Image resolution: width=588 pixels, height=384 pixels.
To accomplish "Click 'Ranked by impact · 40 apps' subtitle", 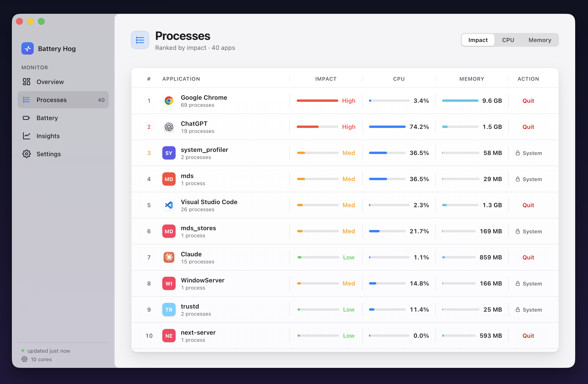I will (x=195, y=48).
